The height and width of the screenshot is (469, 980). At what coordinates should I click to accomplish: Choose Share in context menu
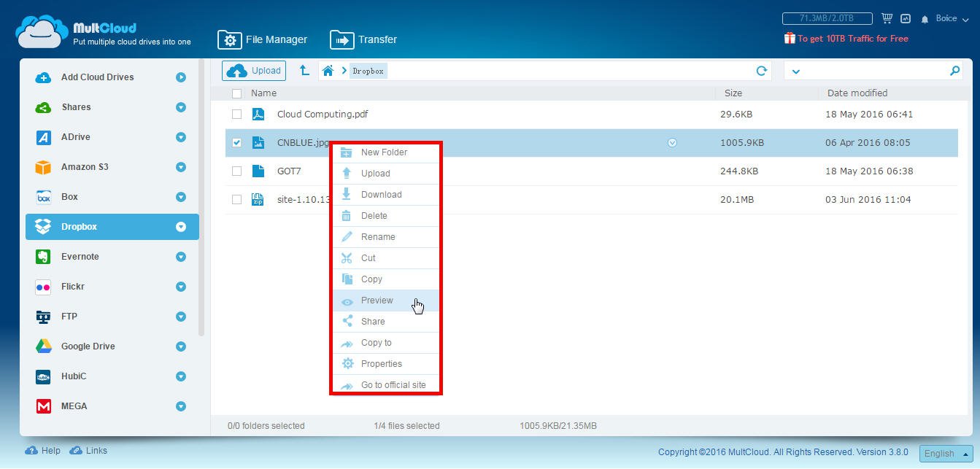click(x=386, y=322)
